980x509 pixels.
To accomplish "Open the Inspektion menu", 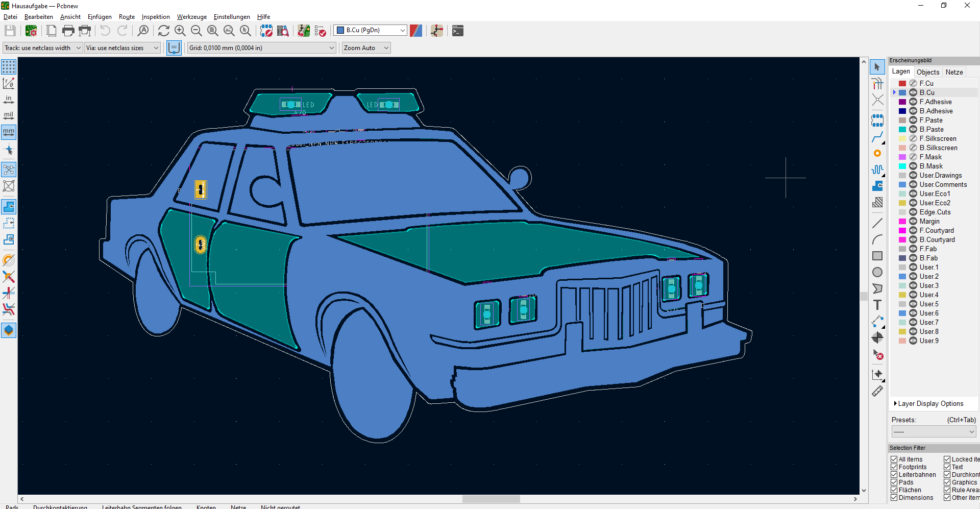I will (155, 17).
